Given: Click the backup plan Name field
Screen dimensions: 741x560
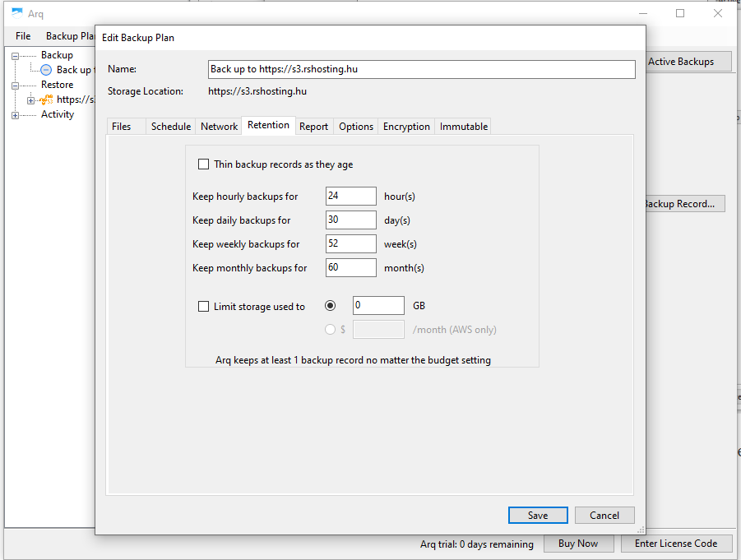Looking at the screenshot, I should point(421,69).
